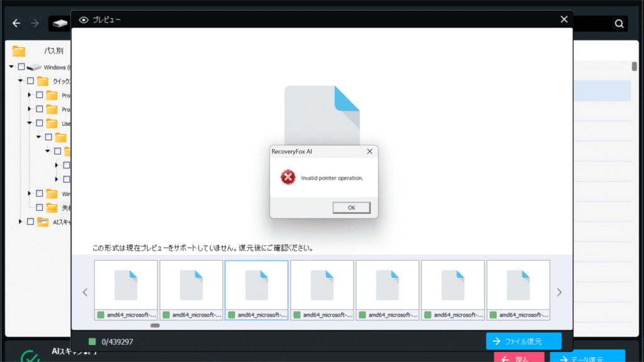Click OK in the RecoveryFox AI error dialog

(x=351, y=207)
